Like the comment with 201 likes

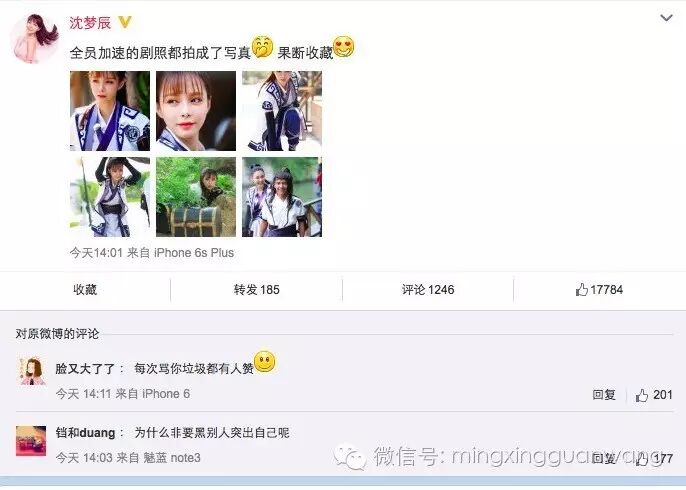pyautogui.click(x=654, y=395)
